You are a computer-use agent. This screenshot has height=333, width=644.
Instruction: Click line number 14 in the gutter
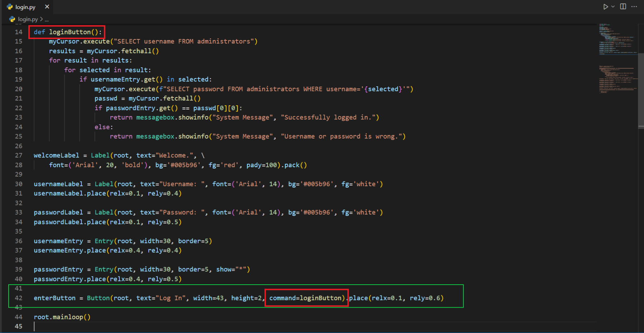[19, 32]
